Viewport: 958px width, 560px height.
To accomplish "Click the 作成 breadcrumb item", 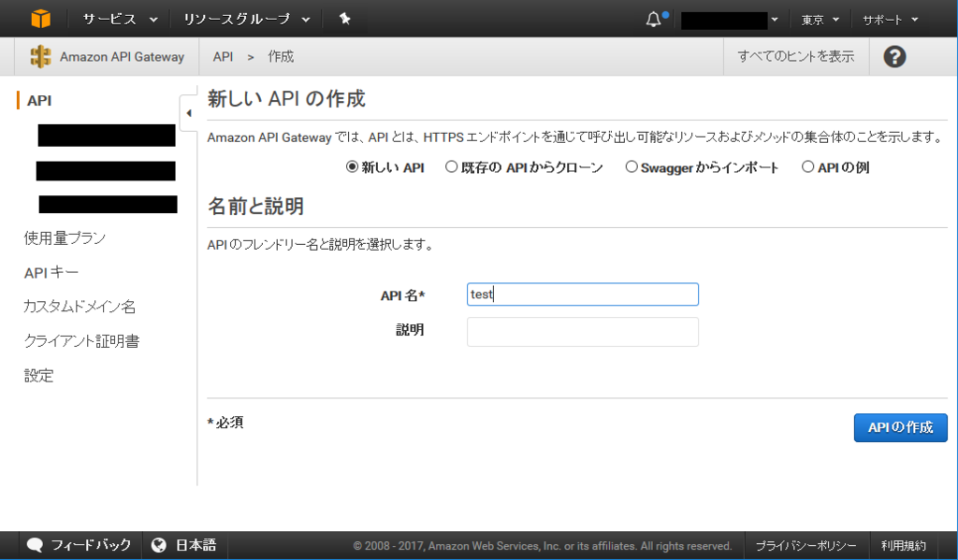I will (x=281, y=57).
